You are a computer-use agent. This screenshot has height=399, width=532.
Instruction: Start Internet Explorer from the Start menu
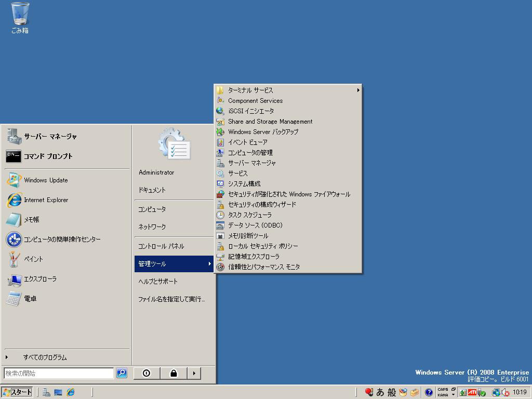(46, 200)
